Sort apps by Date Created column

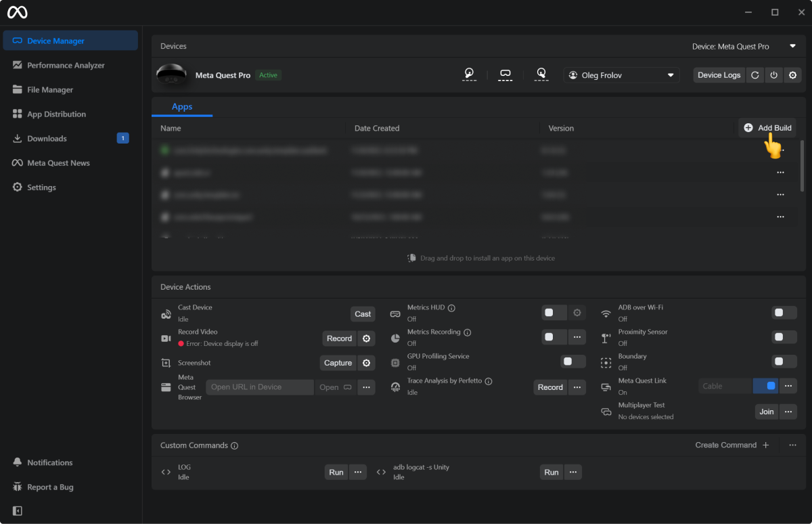tap(377, 128)
